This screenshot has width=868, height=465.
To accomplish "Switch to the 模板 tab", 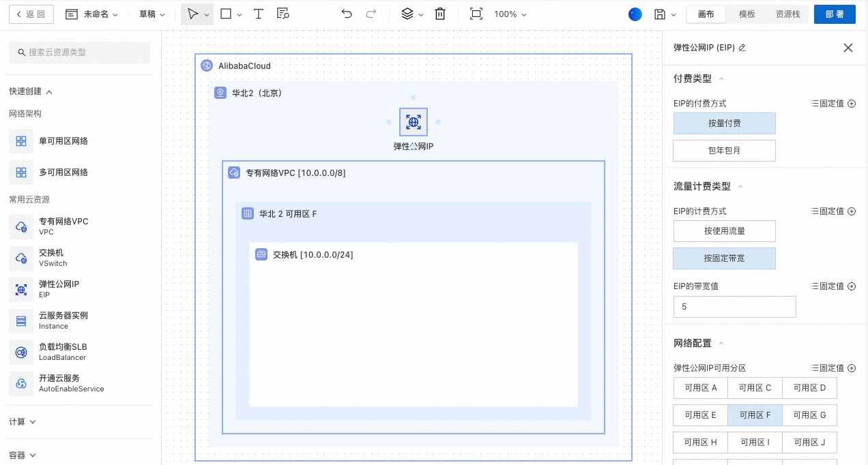I will pos(747,14).
